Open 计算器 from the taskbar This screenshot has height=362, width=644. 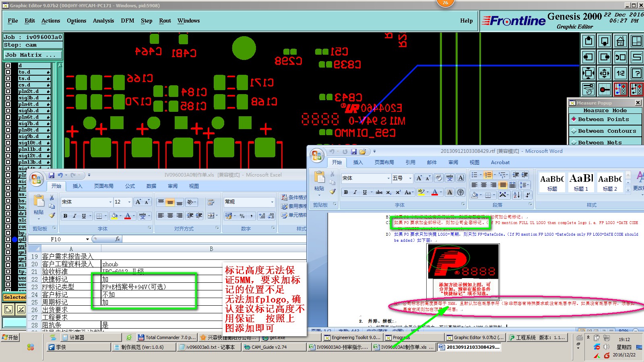pos(91,337)
